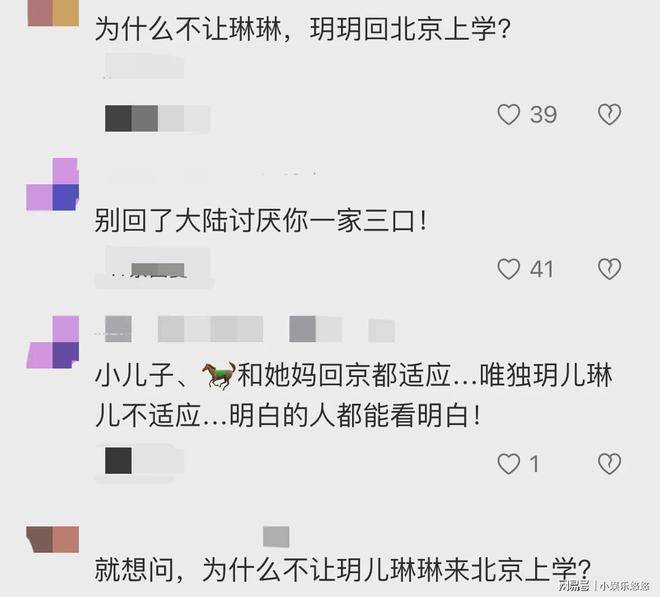Like the comment with 39 likes
This screenshot has width=660, height=597.
pos(508,115)
